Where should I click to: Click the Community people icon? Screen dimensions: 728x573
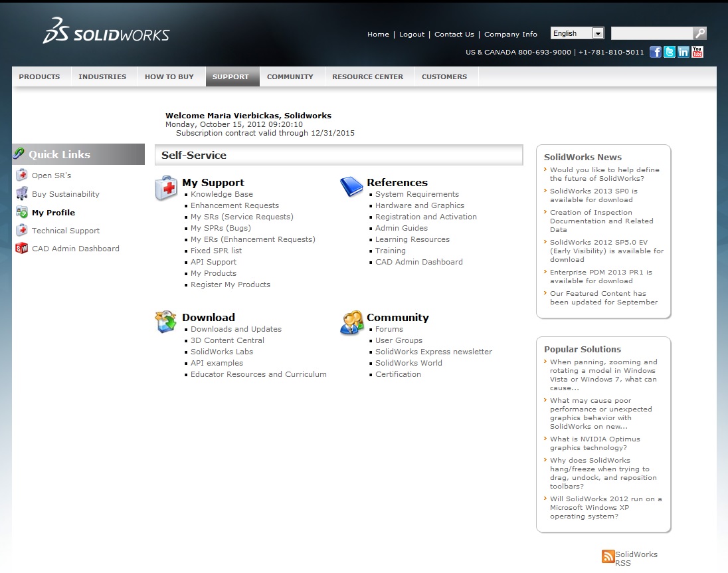click(351, 322)
